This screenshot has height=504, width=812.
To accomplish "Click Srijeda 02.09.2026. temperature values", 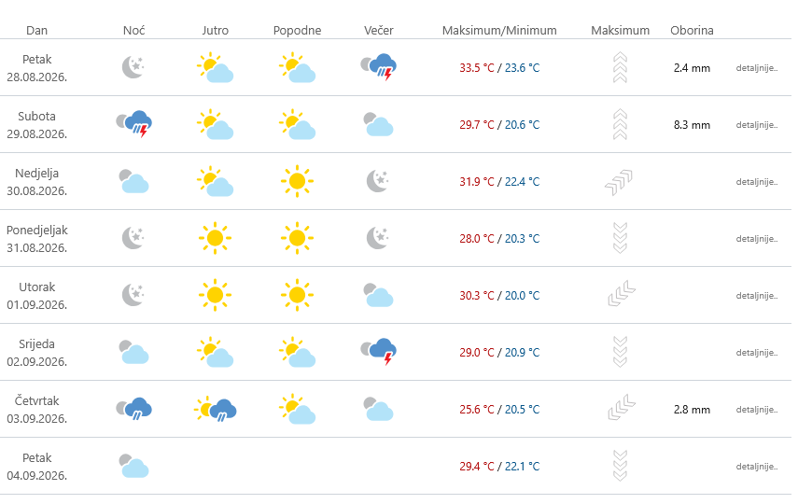I will [x=499, y=352].
